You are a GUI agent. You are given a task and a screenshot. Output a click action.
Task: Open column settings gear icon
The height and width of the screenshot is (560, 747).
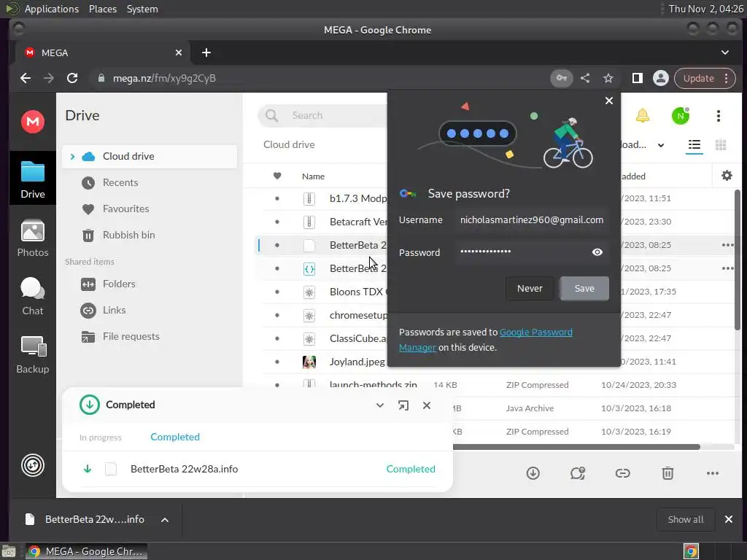[727, 176]
